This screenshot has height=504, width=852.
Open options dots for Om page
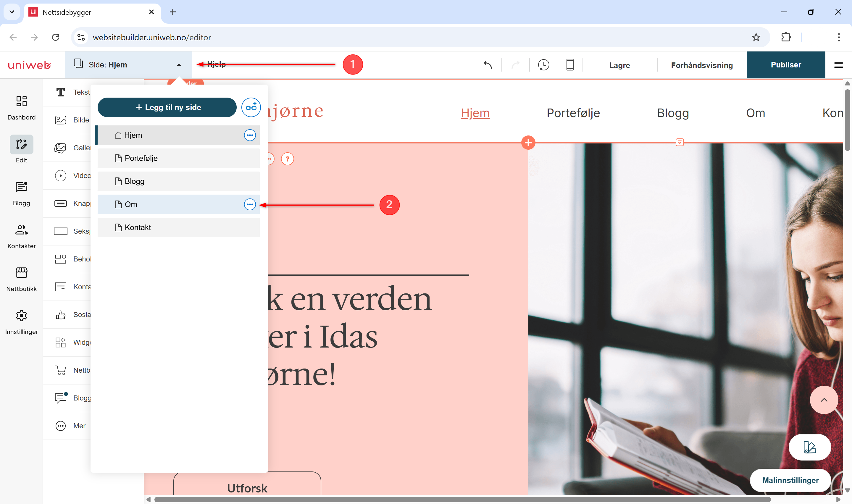coord(250,204)
